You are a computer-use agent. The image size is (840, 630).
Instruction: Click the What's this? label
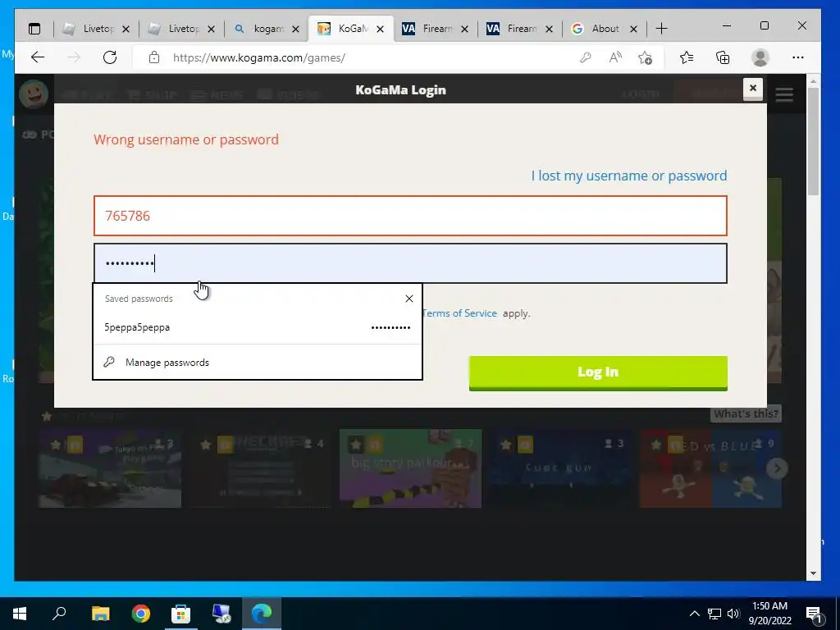[x=746, y=413]
